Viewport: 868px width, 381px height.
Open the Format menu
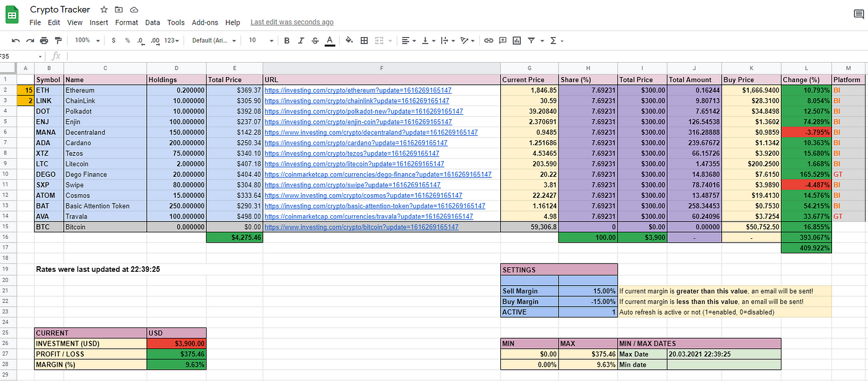click(126, 22)
